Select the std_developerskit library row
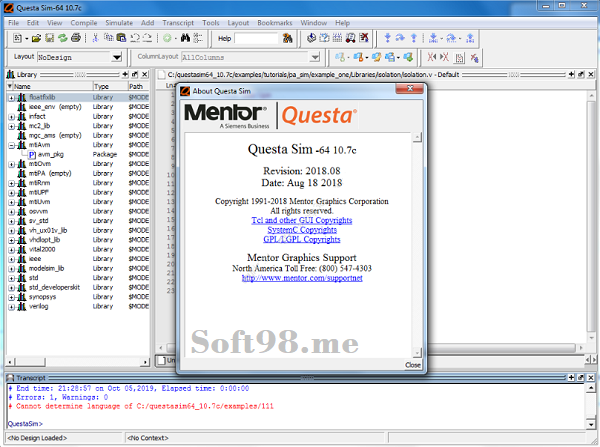 78,287
